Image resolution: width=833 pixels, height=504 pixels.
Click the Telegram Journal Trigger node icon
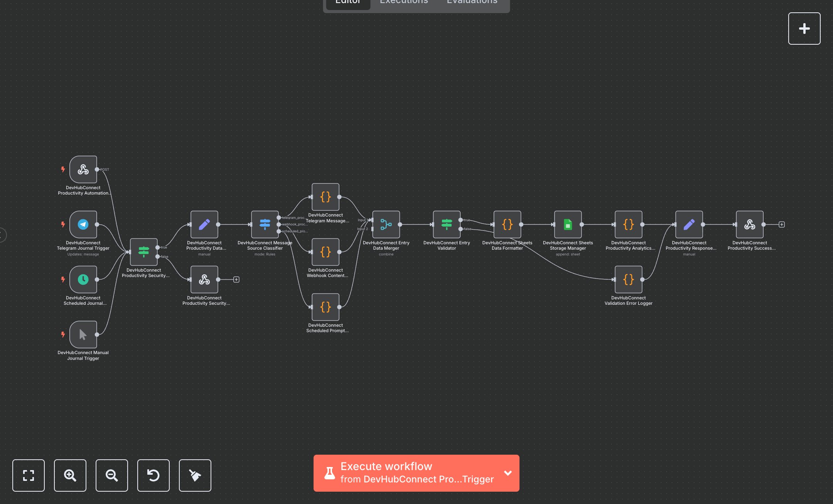[x=83, y=224]
